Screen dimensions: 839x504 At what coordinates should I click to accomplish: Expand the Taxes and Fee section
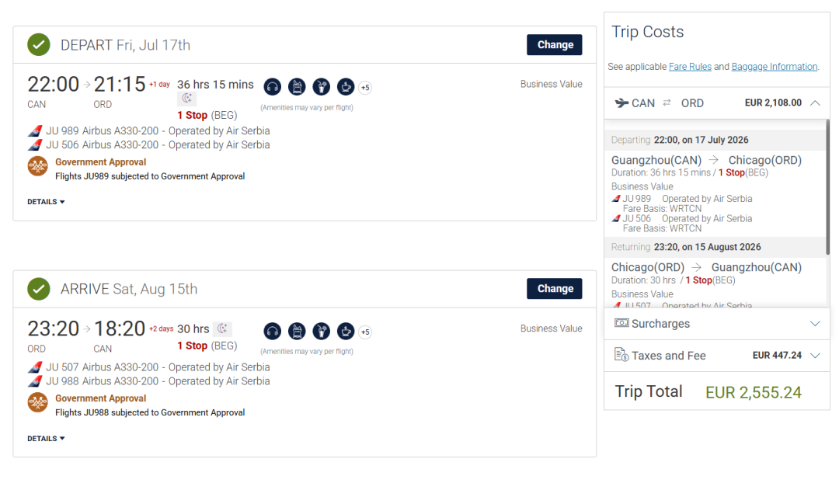(814, 356)
